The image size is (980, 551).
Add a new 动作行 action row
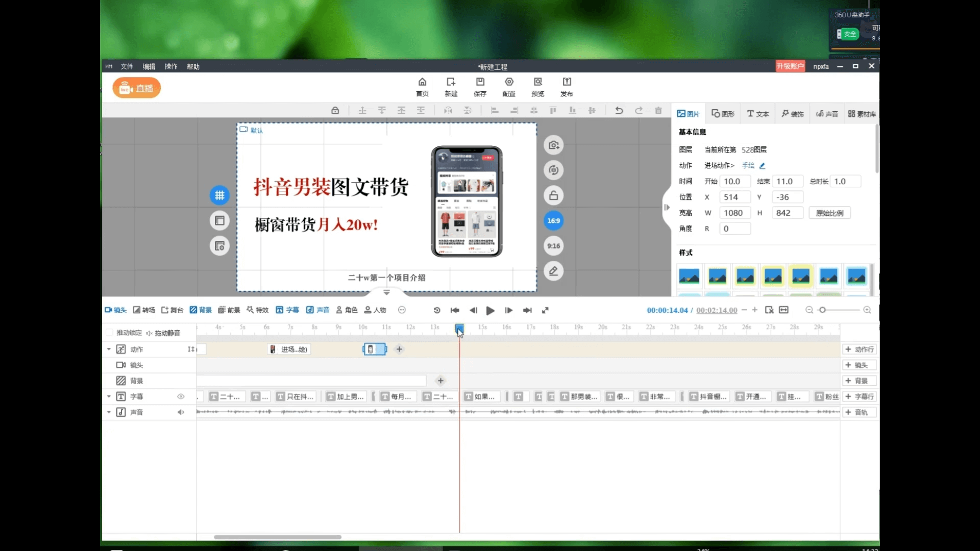pyautogui.click(x=859, y=349)
